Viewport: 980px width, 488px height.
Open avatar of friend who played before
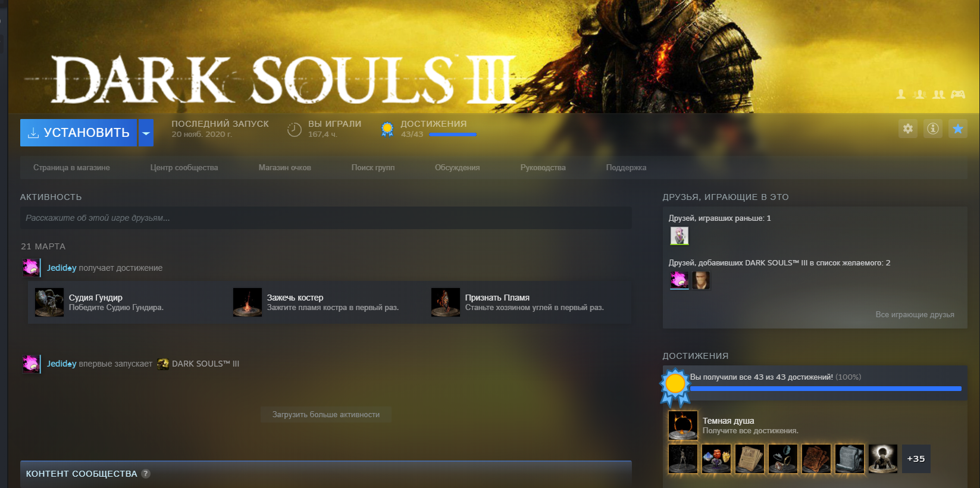[x=680, y=236]
